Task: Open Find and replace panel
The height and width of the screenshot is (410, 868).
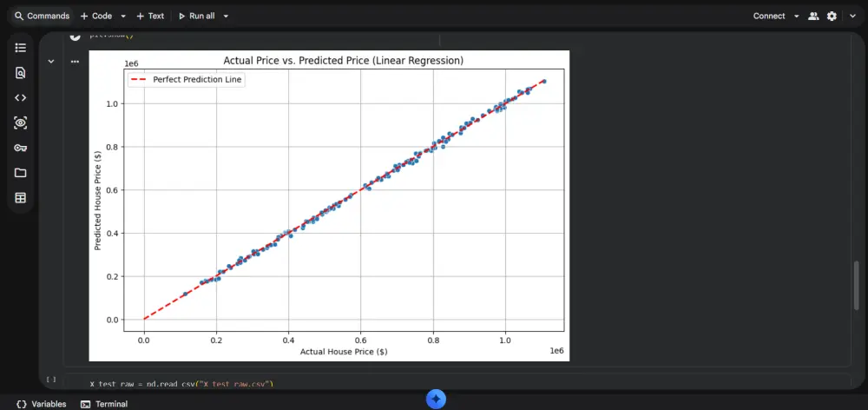Action: (21, 73)
